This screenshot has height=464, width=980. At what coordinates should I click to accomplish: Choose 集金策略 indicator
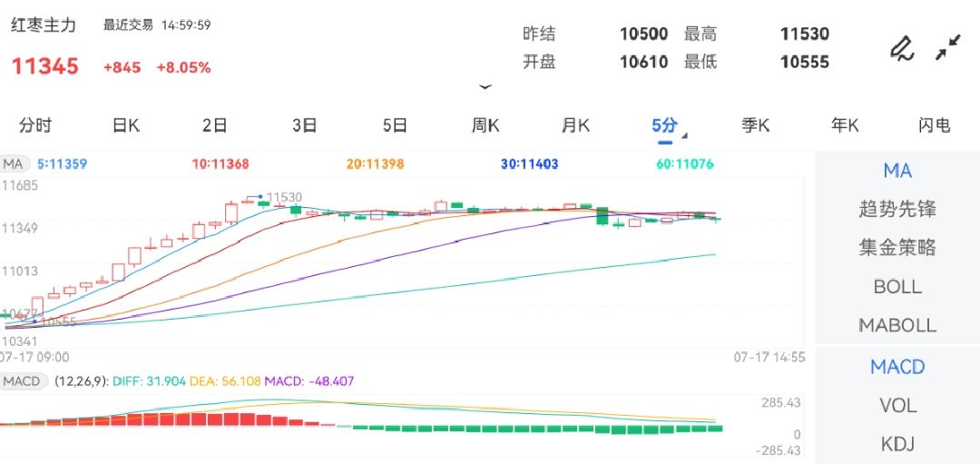(x=897, y=248)
